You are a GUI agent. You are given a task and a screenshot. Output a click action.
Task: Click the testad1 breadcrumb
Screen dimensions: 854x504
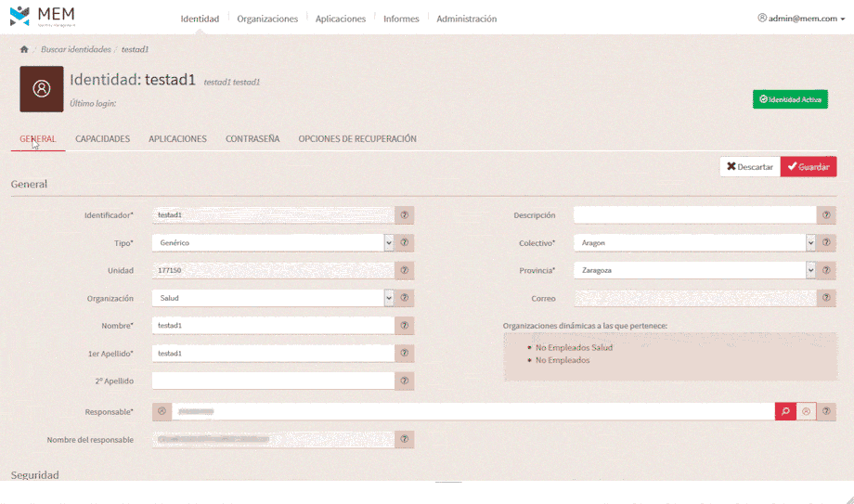[x=135, y=49]
